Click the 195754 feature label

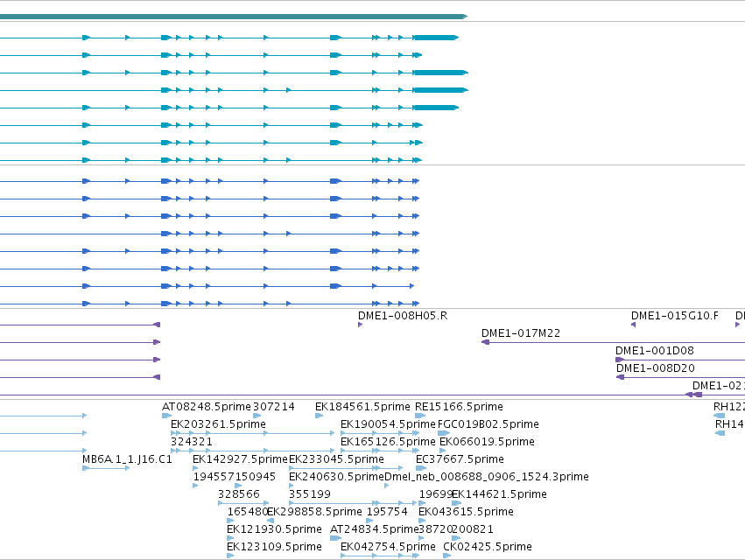pos(387,512)
